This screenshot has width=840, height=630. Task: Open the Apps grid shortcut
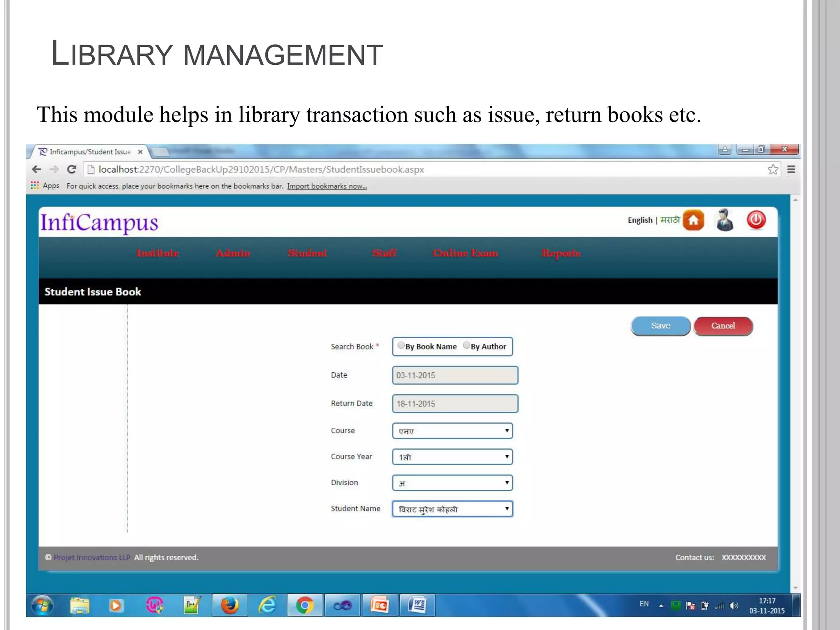click(45, 186)
